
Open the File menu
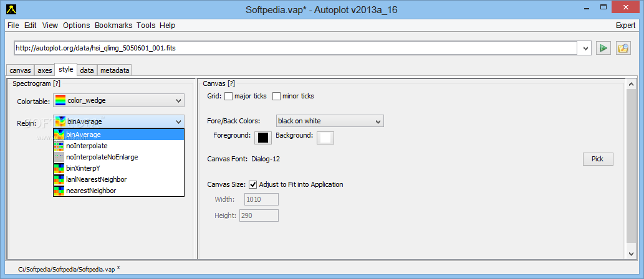(x=13, y=26)
